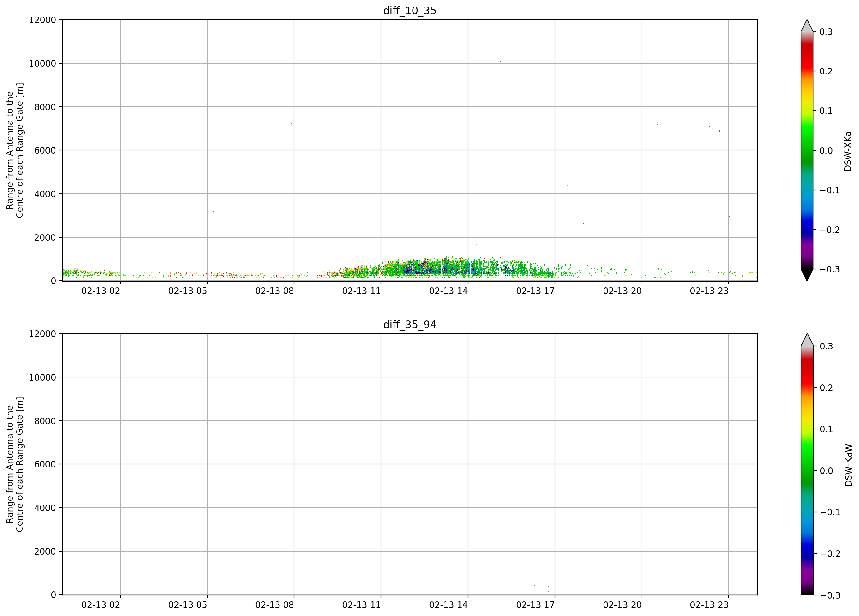859x616 pixels.
Task: Click black lower arrow of DSW-XKa colorbar
Action: (x=807, y=275)
